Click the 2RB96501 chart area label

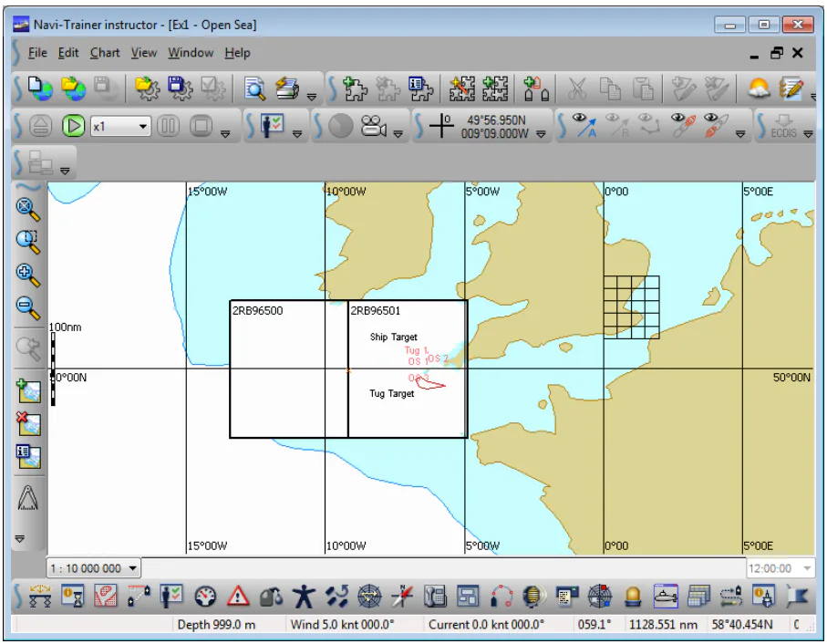376,311
